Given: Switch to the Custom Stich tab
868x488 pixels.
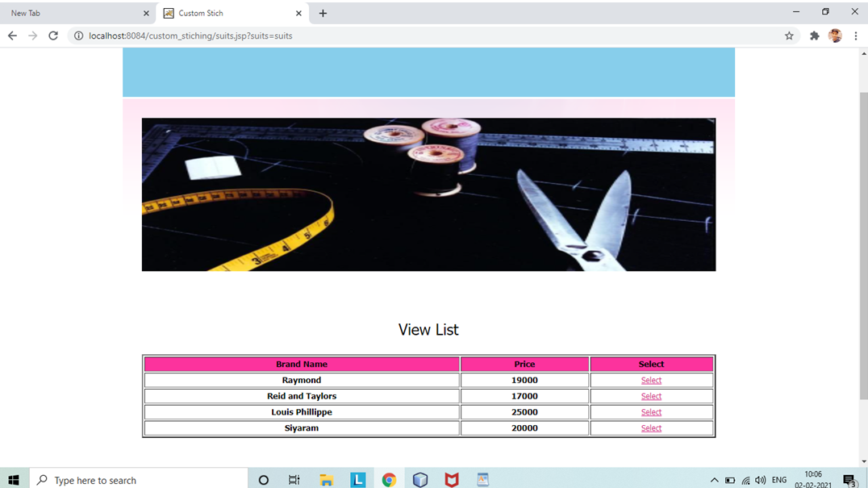Looking at the screenshot, I should click(232, 13).
